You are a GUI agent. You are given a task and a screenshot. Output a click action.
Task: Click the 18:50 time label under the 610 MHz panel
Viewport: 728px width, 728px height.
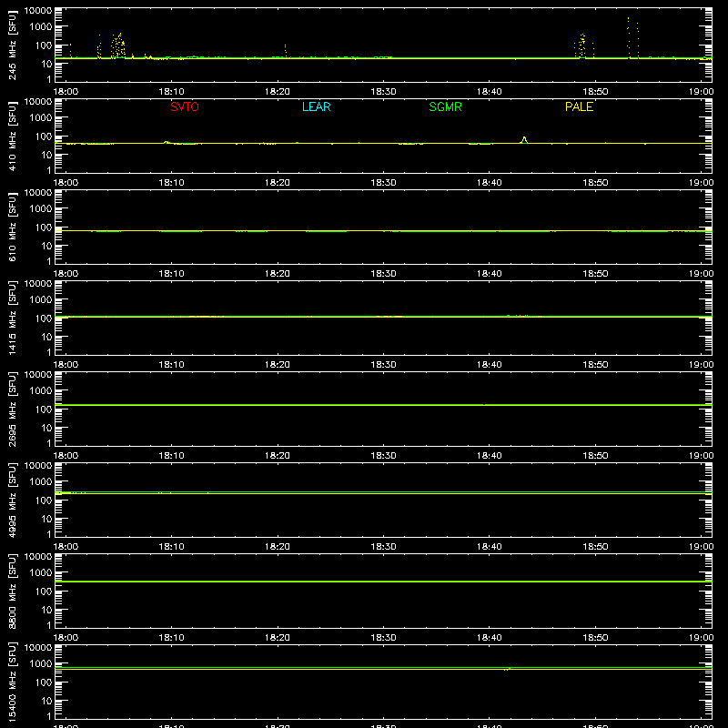pyautogui.click(x=595, y=274)
